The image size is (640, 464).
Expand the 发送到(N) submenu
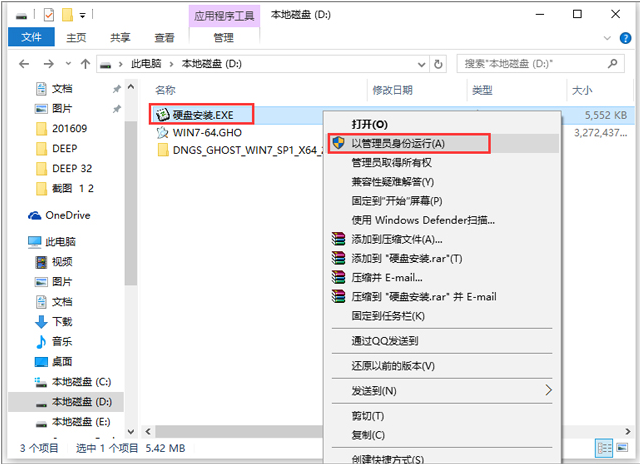click(x=442, y=391)
